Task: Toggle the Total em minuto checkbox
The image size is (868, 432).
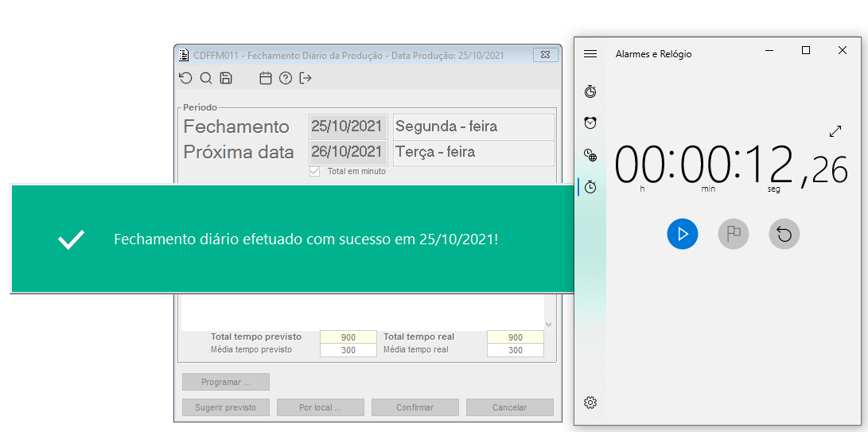Action: click(x=314, y=171)
